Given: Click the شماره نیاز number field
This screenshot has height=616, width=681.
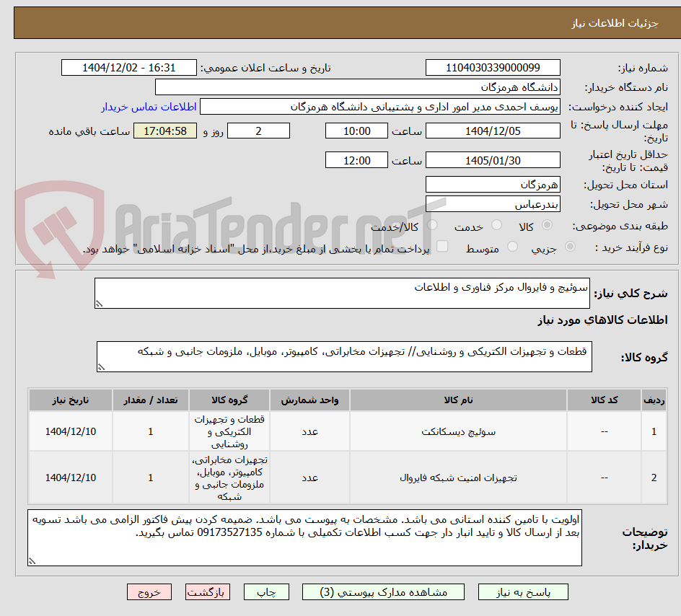Looking at the screenshot, I should (493, 68).
